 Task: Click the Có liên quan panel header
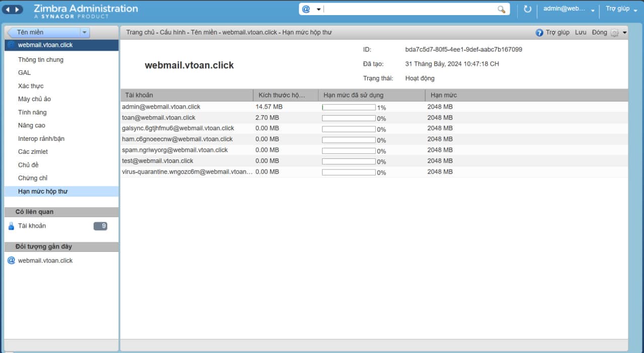pyautogui.click(x=61, y=212)
